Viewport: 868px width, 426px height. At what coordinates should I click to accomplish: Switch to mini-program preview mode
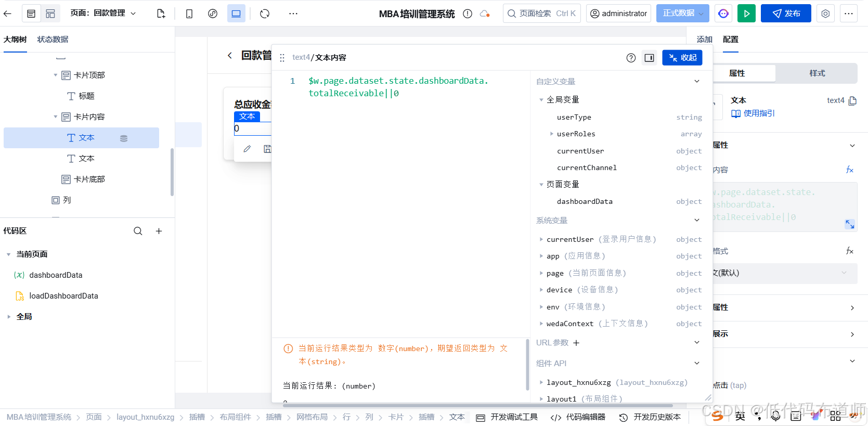point(213,14)
